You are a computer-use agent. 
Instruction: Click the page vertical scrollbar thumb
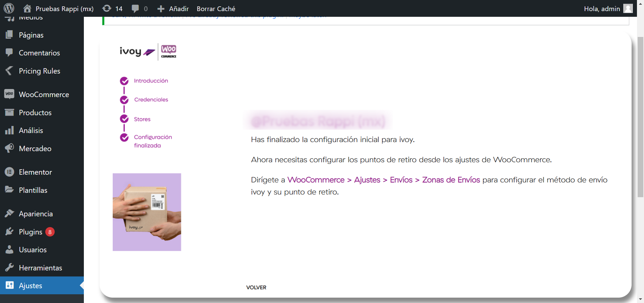[640, 117]
